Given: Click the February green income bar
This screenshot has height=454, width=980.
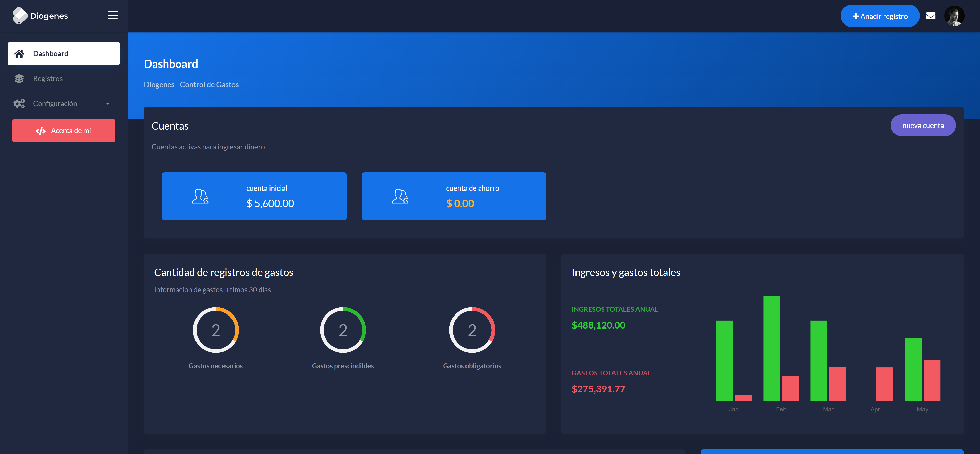Looking at the screenshot, I should click(771, 348).
